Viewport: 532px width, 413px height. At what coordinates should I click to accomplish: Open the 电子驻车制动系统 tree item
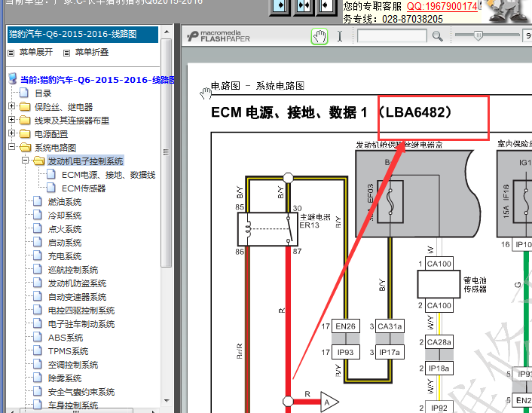pyautogui.click(x=81, y=324)
